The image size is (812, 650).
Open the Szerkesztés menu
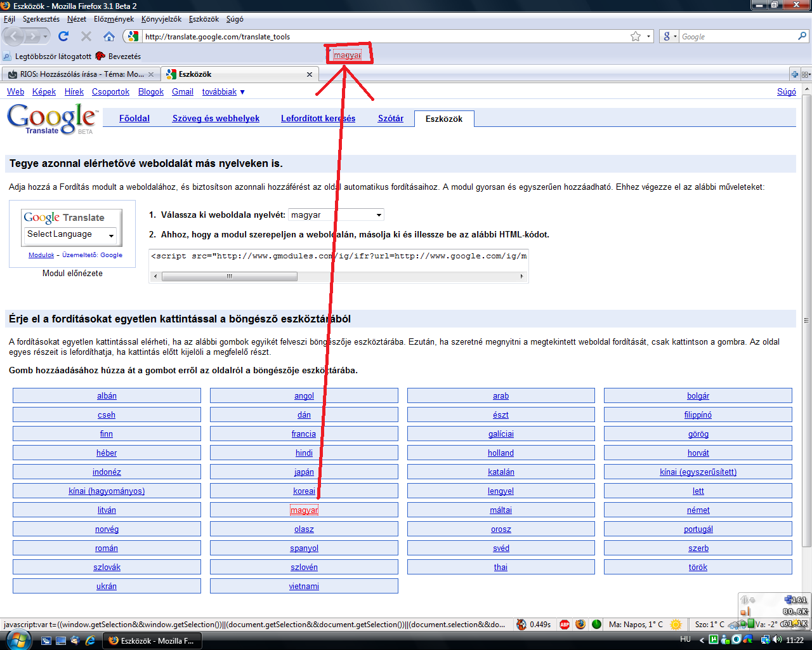click(41, 19)
